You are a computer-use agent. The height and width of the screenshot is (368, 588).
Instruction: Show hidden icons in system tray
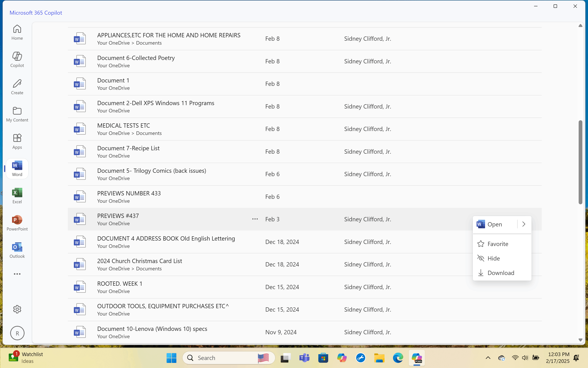(x=488, y=358)
